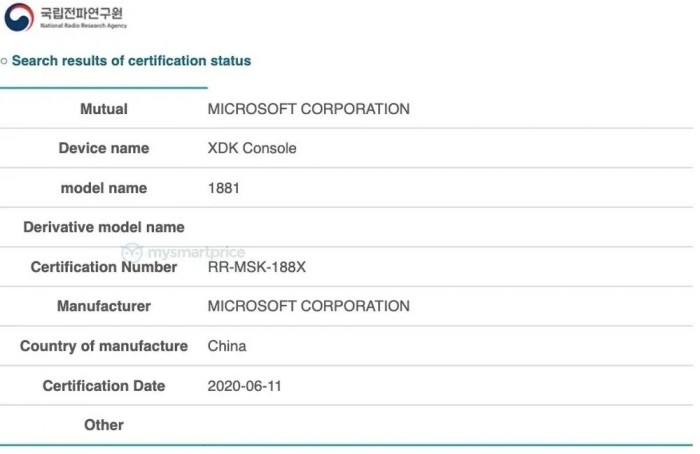Image resolution: width=700 pixels, height=454 pixels.
Task: Click the mysmartprice watermark icon
Action: click(x=132, y=252)
